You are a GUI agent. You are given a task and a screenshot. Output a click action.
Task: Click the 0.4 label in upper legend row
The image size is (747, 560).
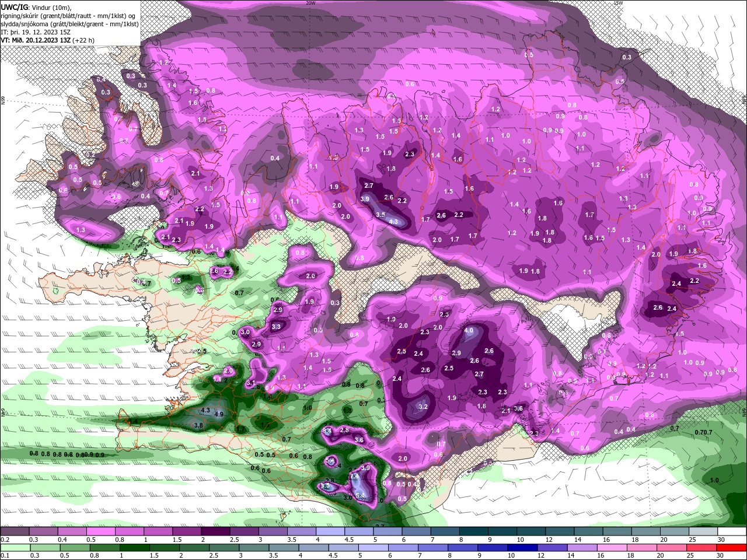tap(62, 540)
